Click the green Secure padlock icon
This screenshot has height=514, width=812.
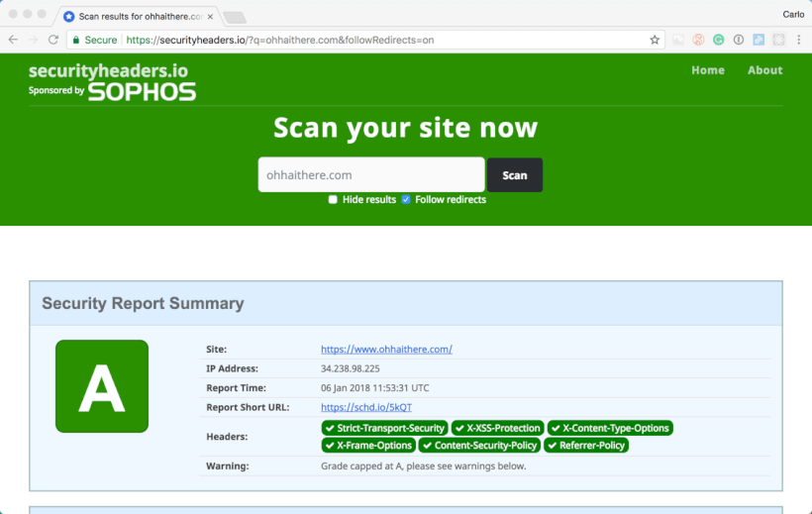76,40
